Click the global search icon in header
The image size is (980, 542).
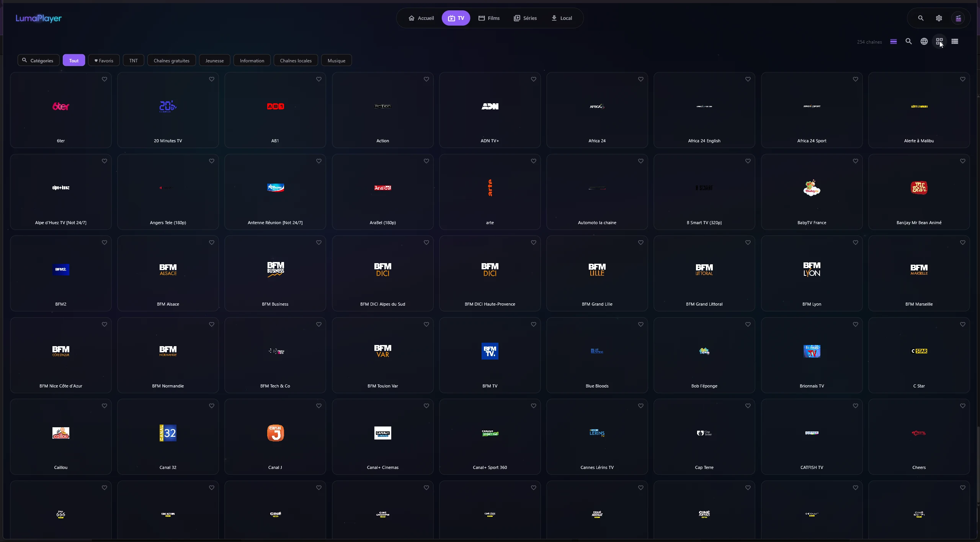pyautogui.click(x=921, y=18)
